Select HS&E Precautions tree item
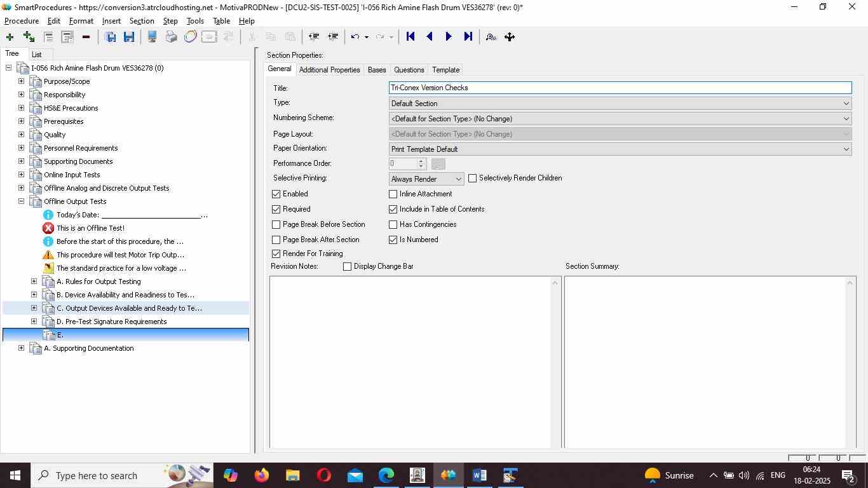This screenshot has width=868, height=488. pos(71,108)
